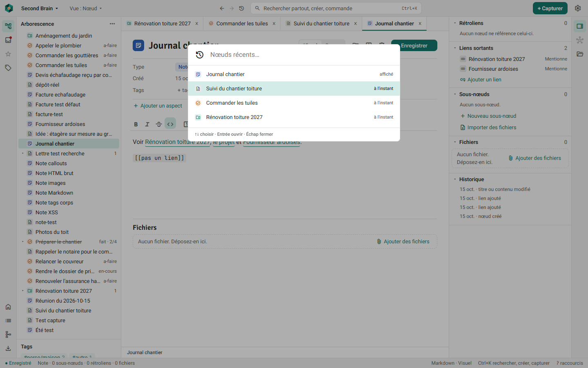Click the Enregistrer button
The image size is (588, 368).
(414, 45)
